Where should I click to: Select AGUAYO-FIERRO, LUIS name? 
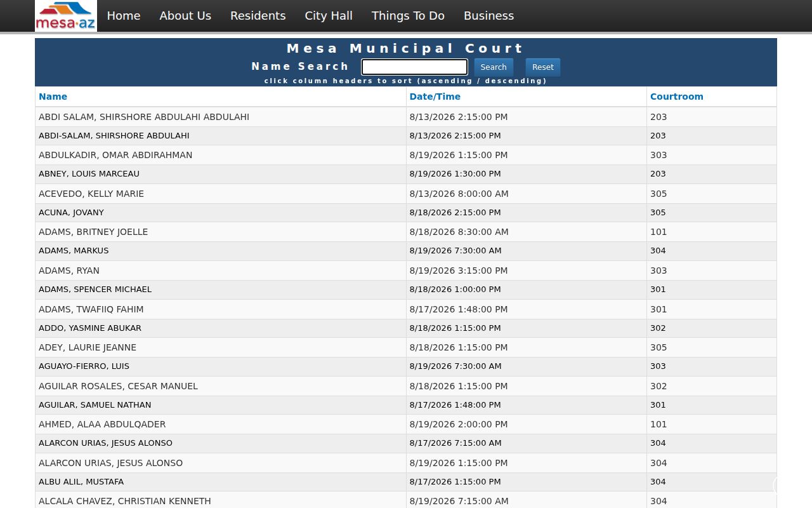coord(84,366)
